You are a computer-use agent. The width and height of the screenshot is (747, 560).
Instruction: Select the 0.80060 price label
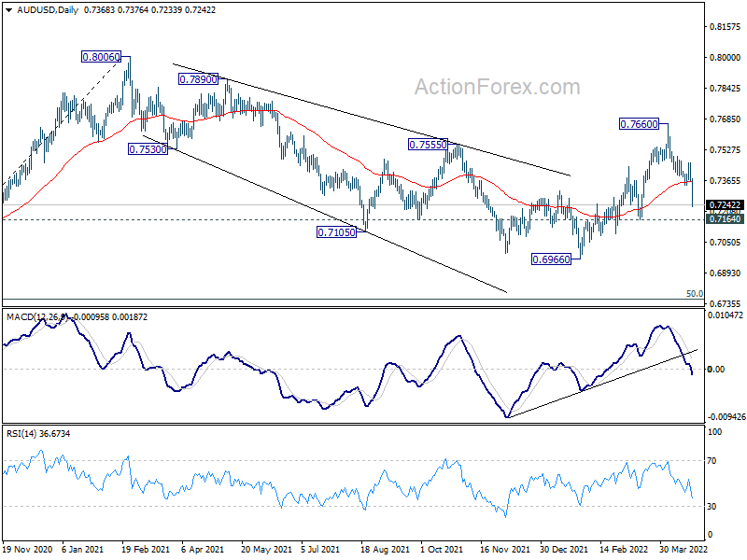point(101,57)
